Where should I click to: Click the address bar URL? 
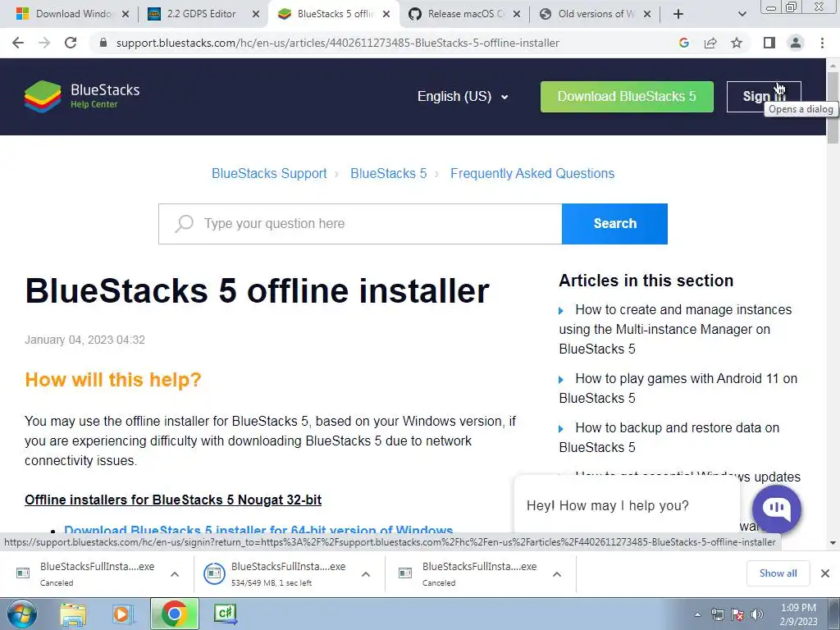click(337, 43)
